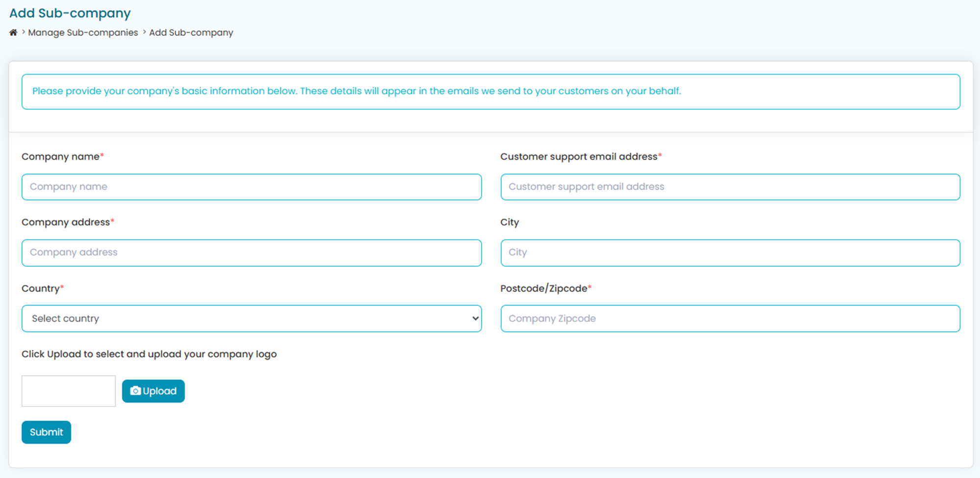The width and height of the screenshot is (980, 478).
Task: Click the Customer support email address label
Action: pos(579,156)
